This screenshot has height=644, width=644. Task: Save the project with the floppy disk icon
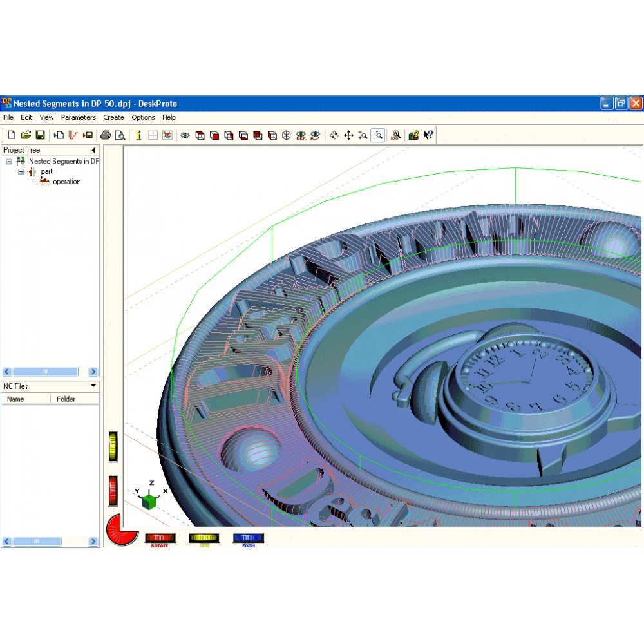(x=40, y=135)
